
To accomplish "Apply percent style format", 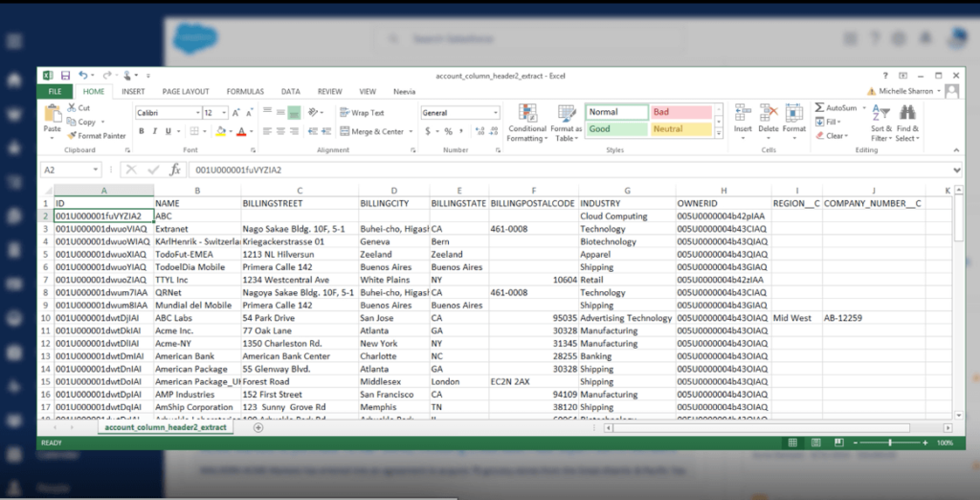I will [448, 131].
